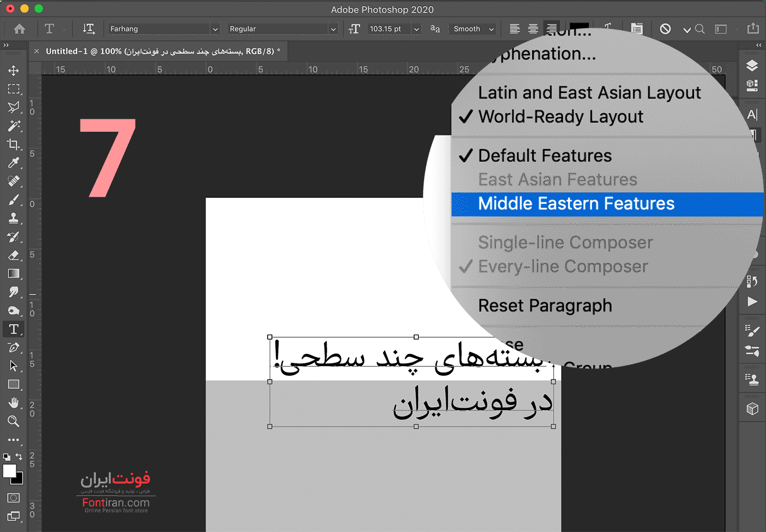Toggle text orientation button
Screen dimensions: 766x532
(x=88, y=29)
